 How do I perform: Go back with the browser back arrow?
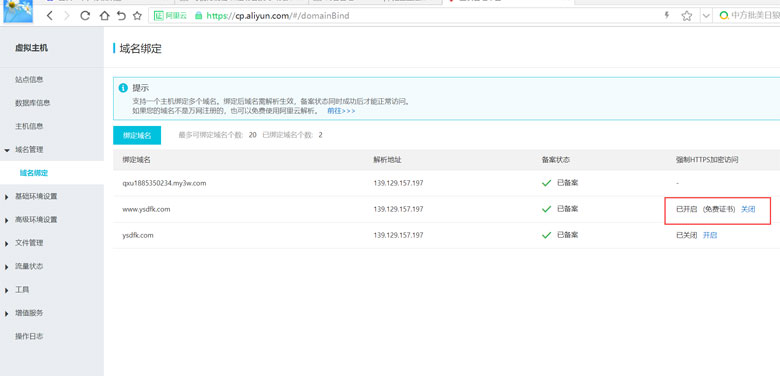(x=49, y=15)
